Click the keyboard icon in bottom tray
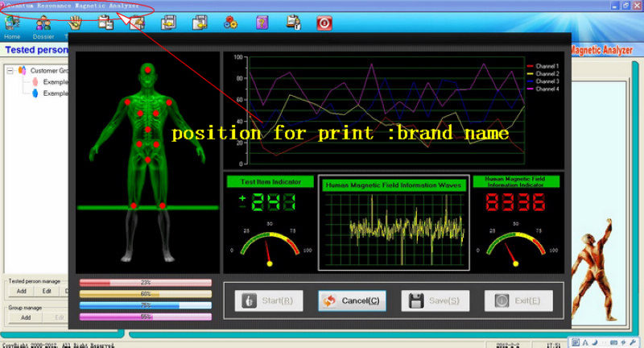Screen dimensions: 644x348 click(613, 342)
